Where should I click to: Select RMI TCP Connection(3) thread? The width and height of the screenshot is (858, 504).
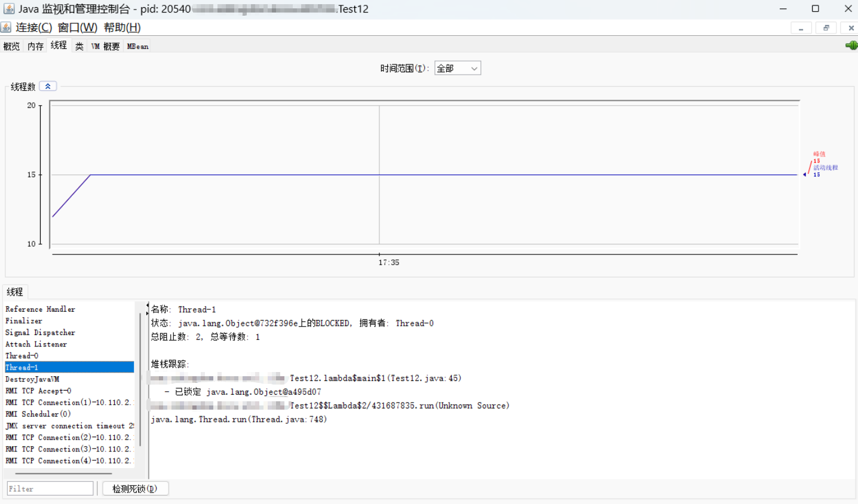[69, 449]
